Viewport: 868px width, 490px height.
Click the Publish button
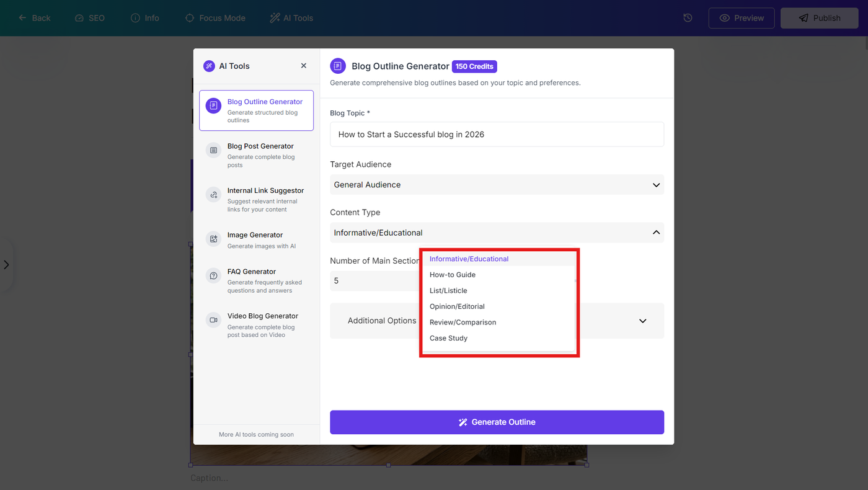point(819,18)
